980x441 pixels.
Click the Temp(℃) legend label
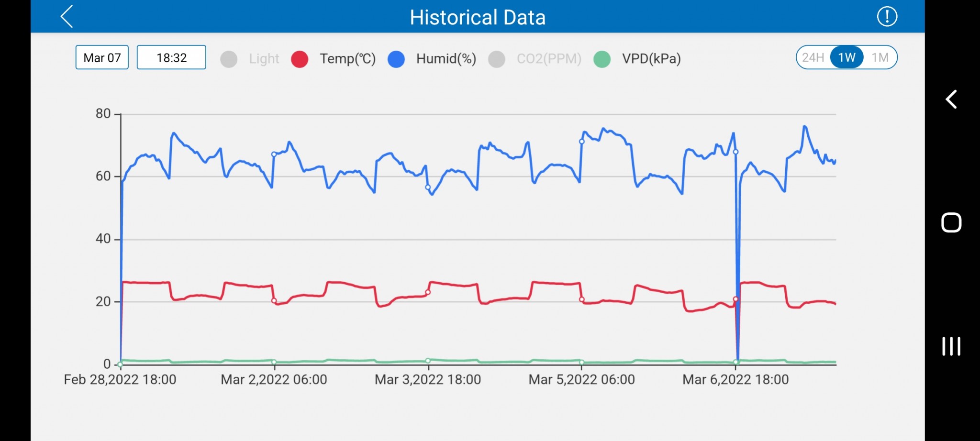[347, 59]
